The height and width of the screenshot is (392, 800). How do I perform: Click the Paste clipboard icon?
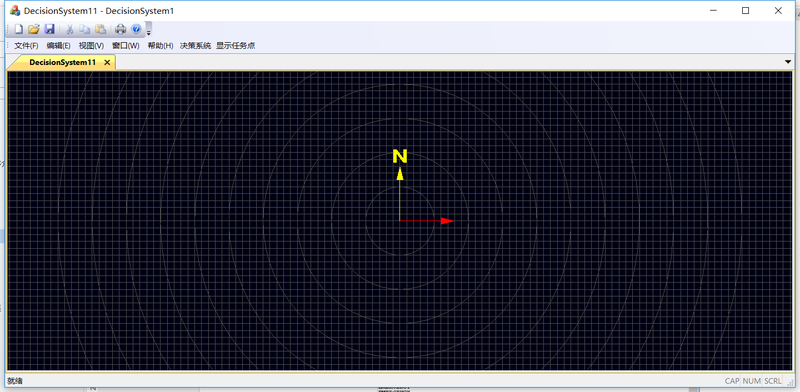tap(101, 29)
